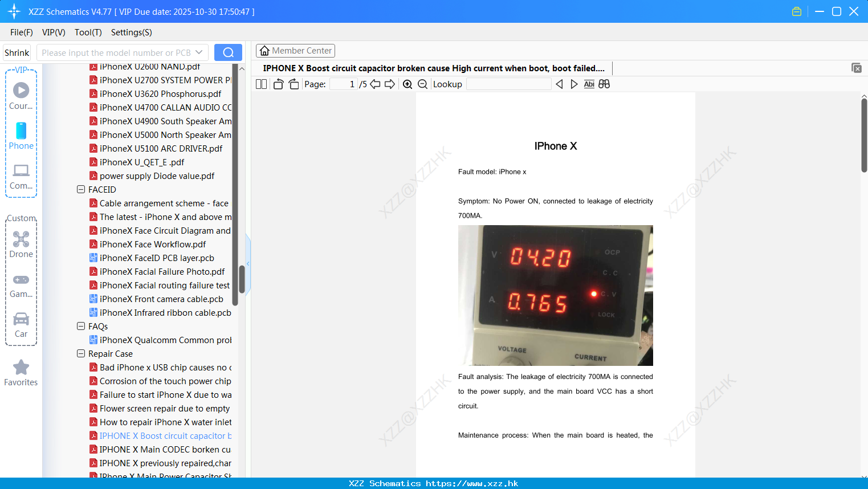Open Drone category

point(21,244)
